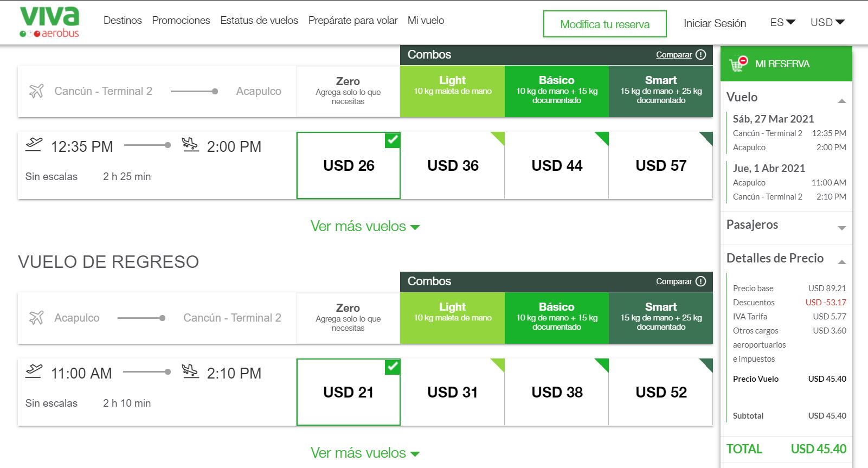Click takeoff icon beside 12:35 PM departure

34,145
